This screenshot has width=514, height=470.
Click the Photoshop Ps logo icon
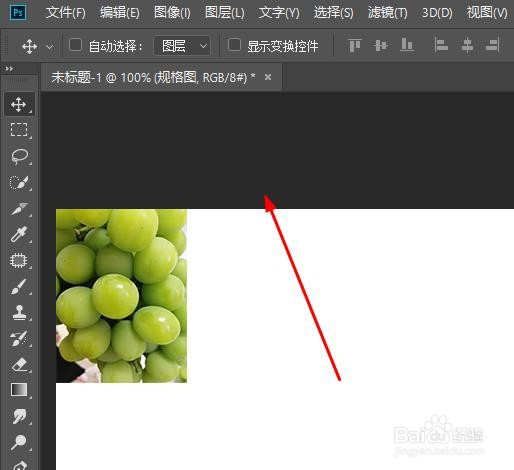point(18,13)
